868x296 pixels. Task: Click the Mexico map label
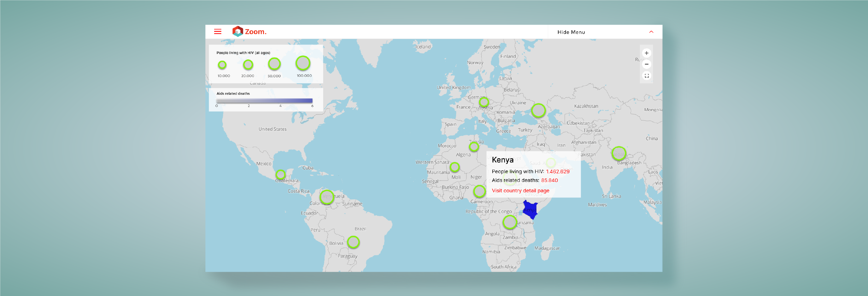tap(263, 164)
